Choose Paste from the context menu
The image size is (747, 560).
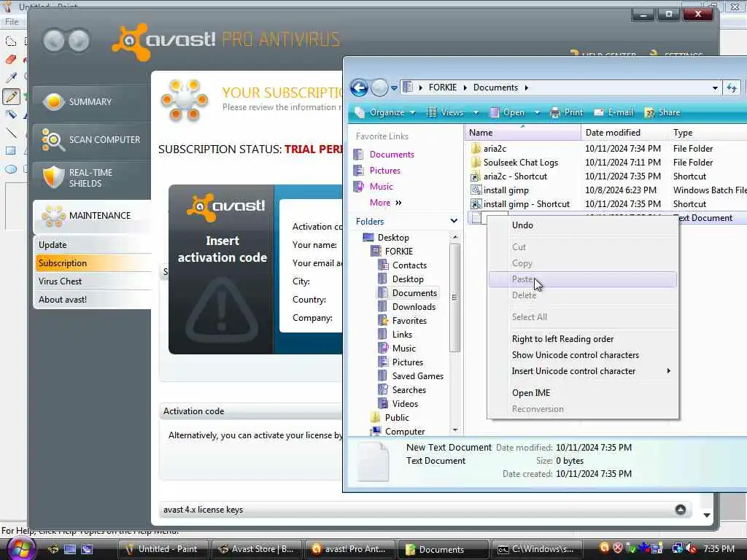point(583,279)
